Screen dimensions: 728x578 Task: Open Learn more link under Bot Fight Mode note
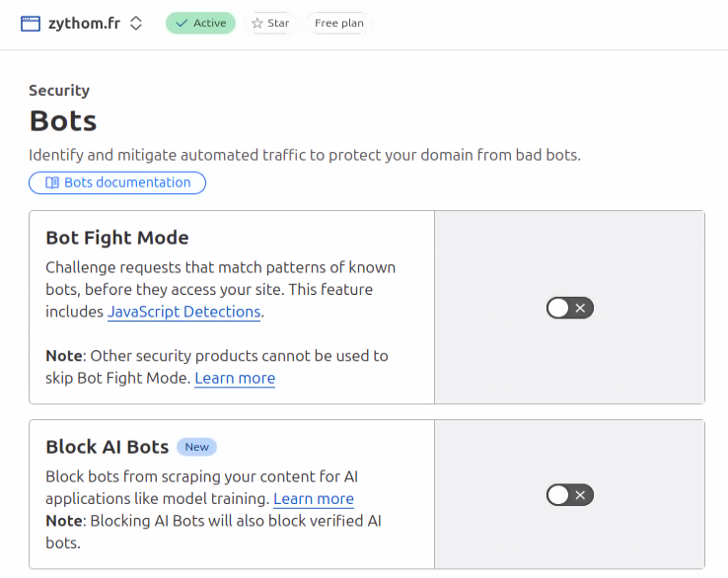235,378
